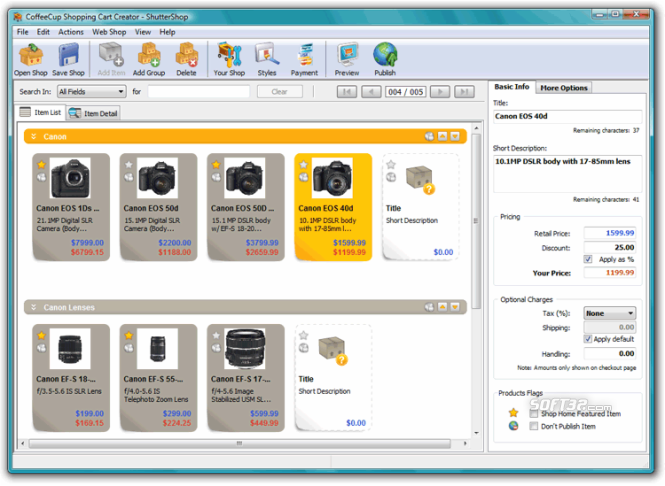Switch to the More Options tab
665x486 pixels.
(x=564, y=88)
